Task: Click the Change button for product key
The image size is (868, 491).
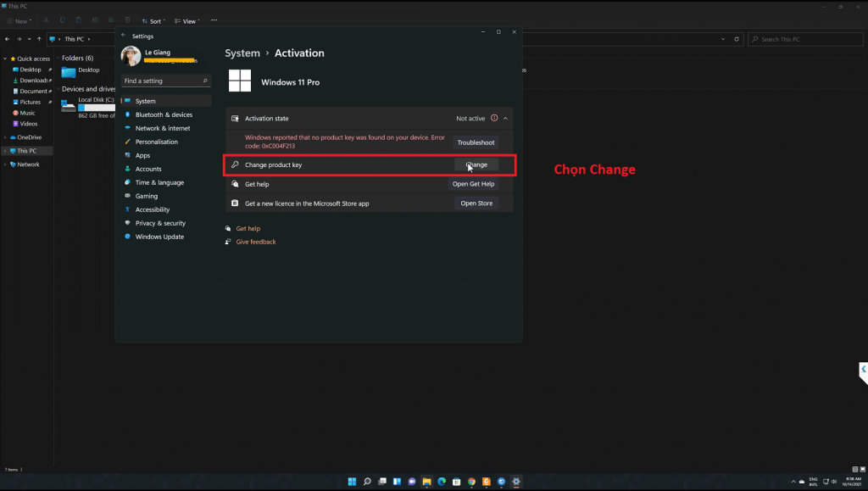Action: coord(476,165)
